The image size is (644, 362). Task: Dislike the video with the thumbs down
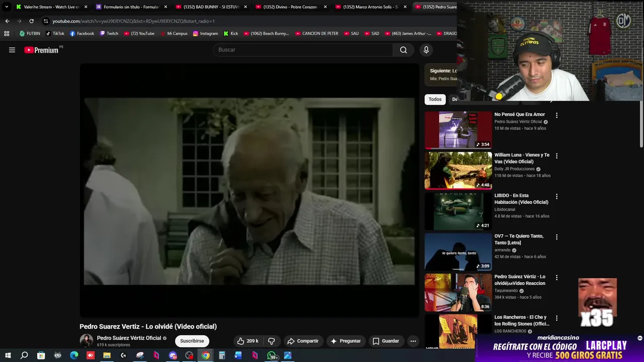pyautogui.click(x=272, y=341)
